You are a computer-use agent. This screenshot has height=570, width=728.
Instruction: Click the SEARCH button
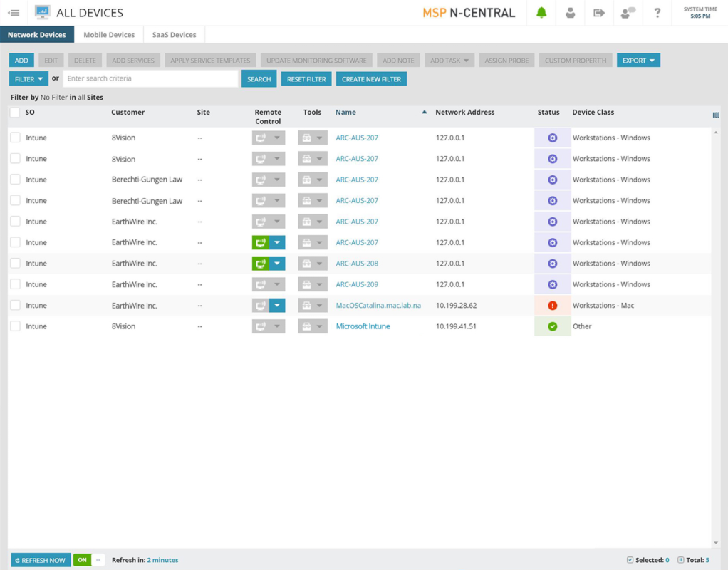click(x=259, y=79)
